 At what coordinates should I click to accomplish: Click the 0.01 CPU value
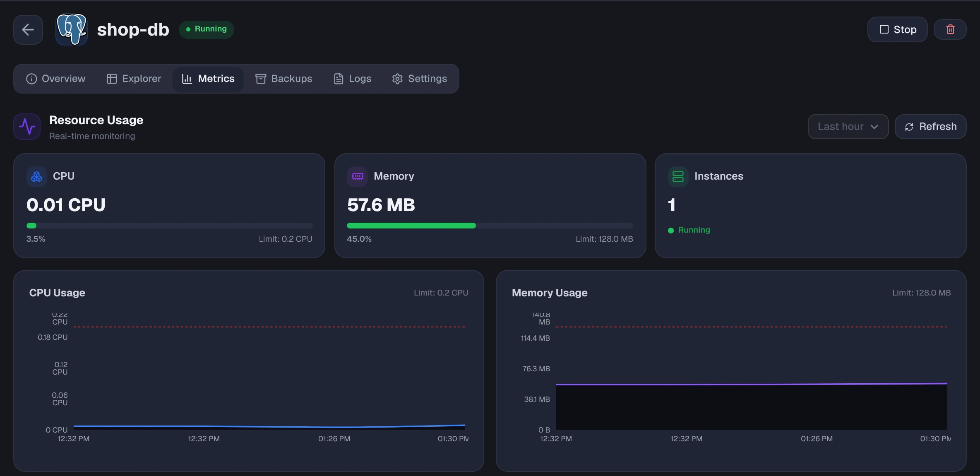[x=66, y=205]
